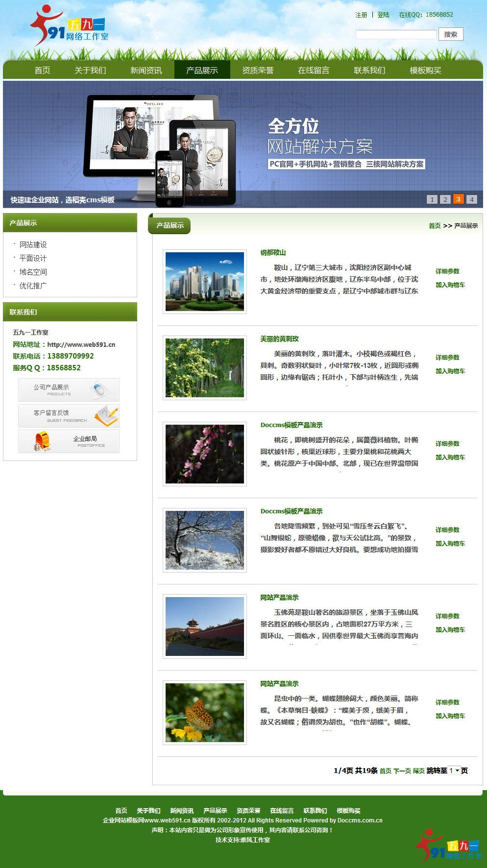
Task: Select the highlighted banner slide 3
Action: click(x=458, y=199)
